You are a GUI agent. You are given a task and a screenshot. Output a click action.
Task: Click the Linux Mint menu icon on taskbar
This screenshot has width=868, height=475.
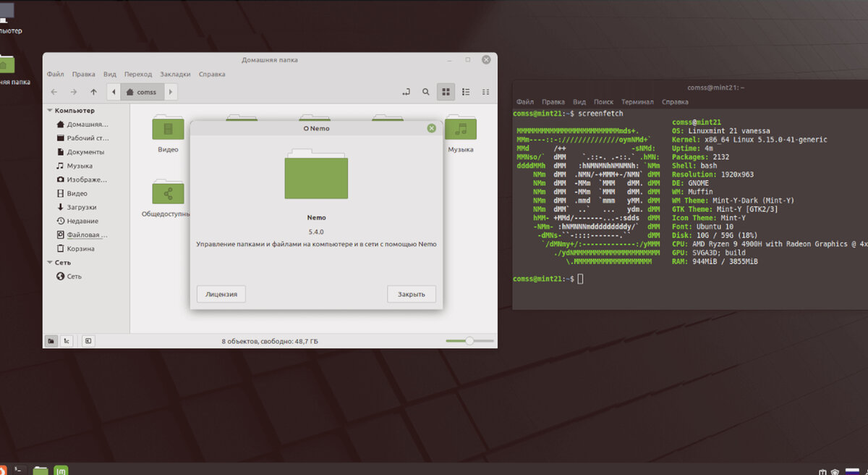[61, 469]
